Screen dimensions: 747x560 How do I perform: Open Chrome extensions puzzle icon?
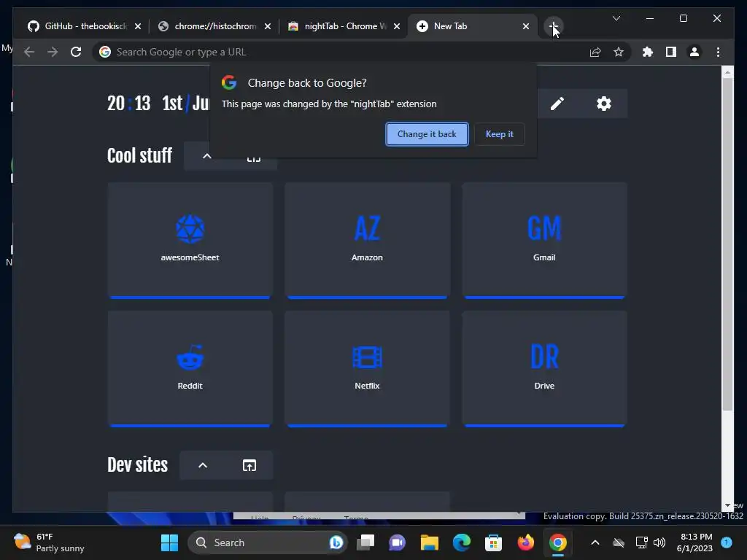648,52
